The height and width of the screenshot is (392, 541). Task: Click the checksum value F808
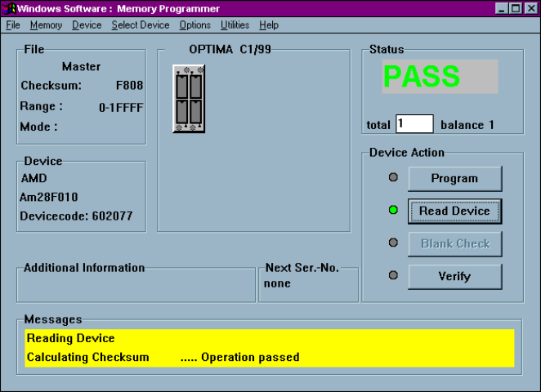[129, 85]
